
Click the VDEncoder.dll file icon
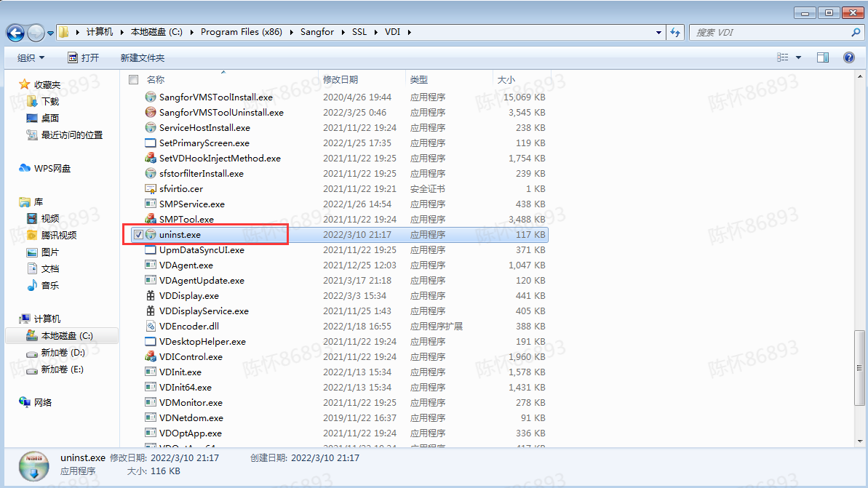point(151,327)
